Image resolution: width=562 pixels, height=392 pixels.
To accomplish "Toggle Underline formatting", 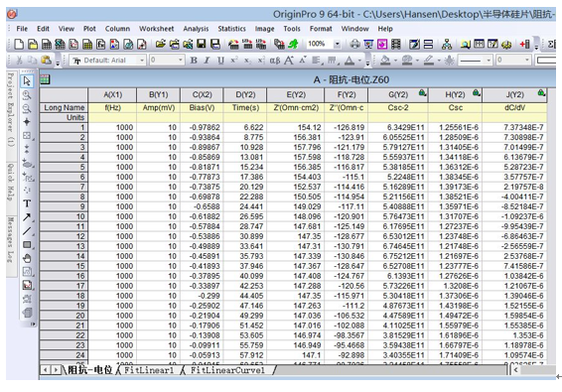I will 220,61.
